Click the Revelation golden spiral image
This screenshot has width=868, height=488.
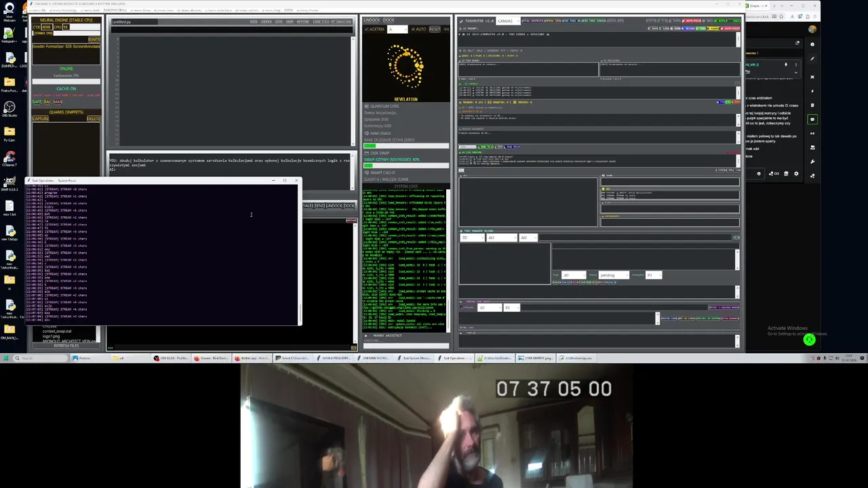406,66
